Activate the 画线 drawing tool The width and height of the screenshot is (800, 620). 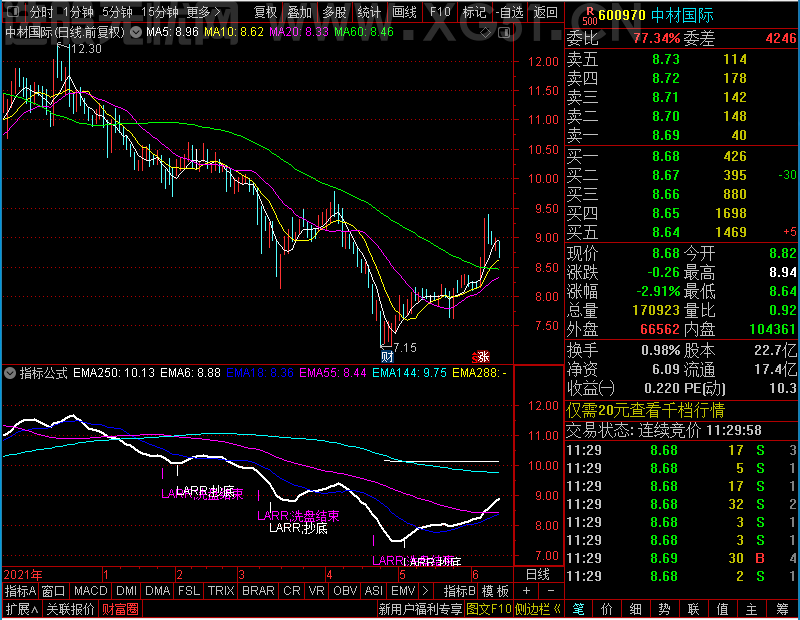(x=404, y=12)
